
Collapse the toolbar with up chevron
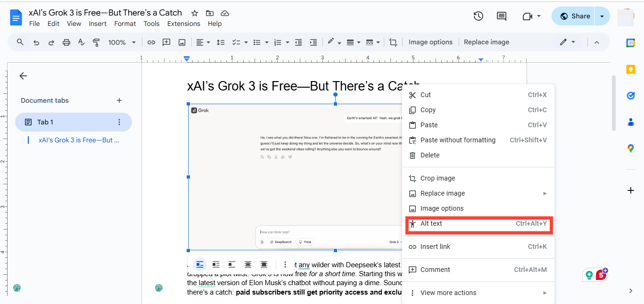[596, 42]
